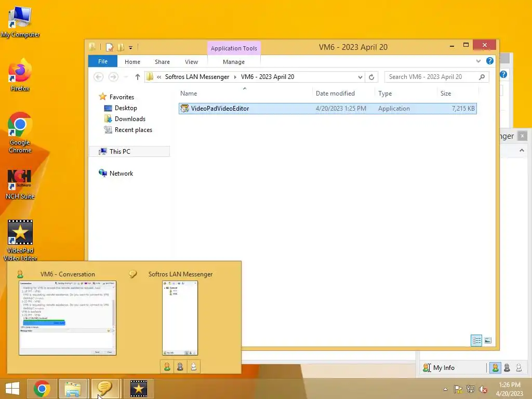Click network tray icon
The height and width of the screenshot is (399, 532).
pyautogui.click(x=471, y=389)
